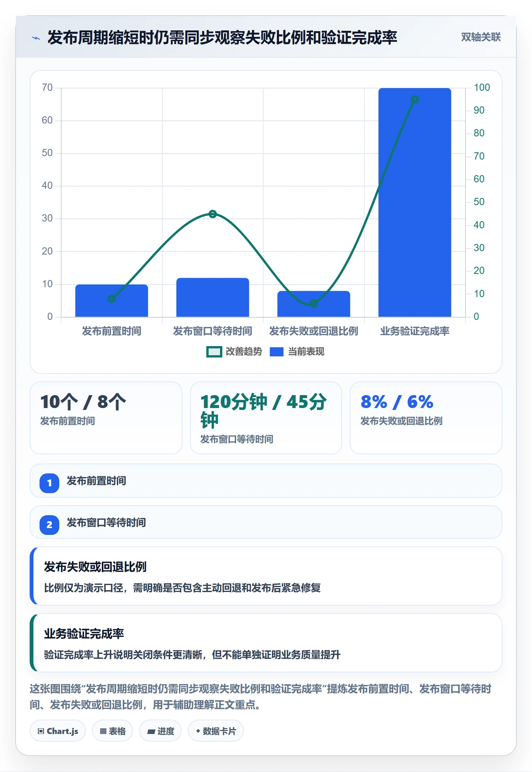Screen dimensions: 532x772
Task: Click the icon inside the Chart.js tag
Action: (41, 731)
